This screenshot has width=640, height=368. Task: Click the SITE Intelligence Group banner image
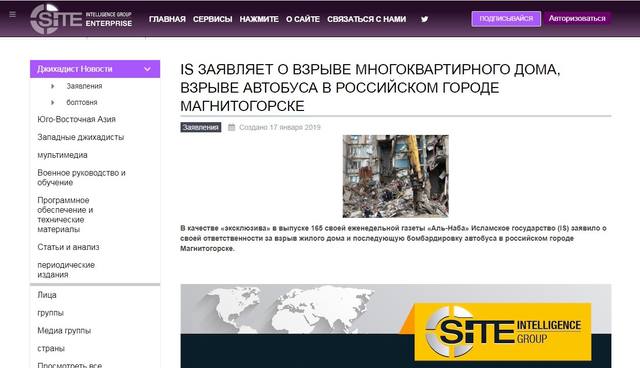tap(396, 326)
